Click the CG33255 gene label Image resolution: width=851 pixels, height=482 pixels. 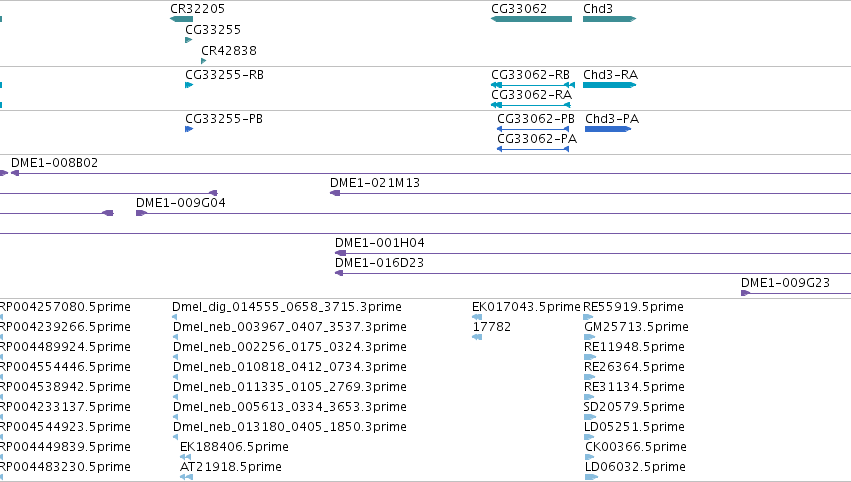[213, 30]
